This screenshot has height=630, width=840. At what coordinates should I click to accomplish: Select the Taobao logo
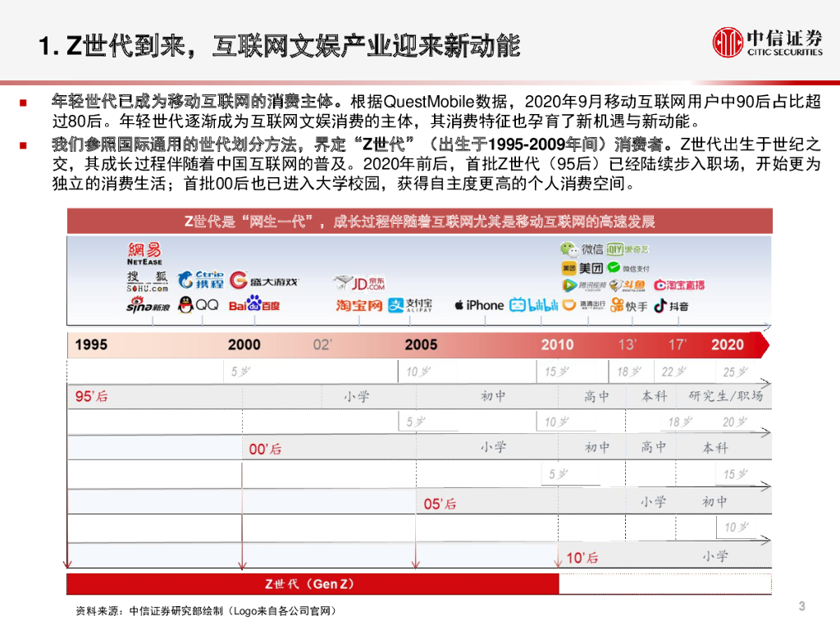click(359, 305)
